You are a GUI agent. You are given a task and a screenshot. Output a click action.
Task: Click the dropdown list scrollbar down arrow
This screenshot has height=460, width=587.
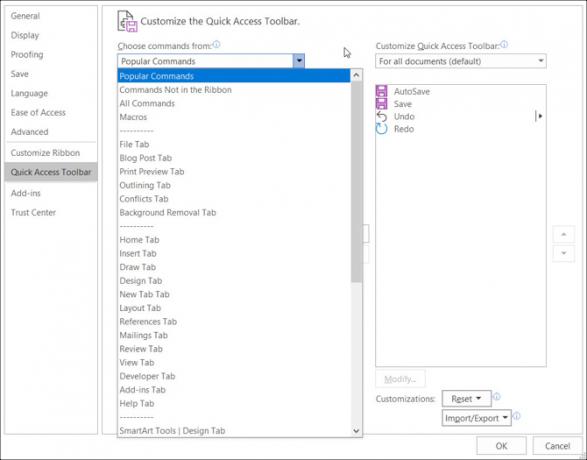point(356,431)
